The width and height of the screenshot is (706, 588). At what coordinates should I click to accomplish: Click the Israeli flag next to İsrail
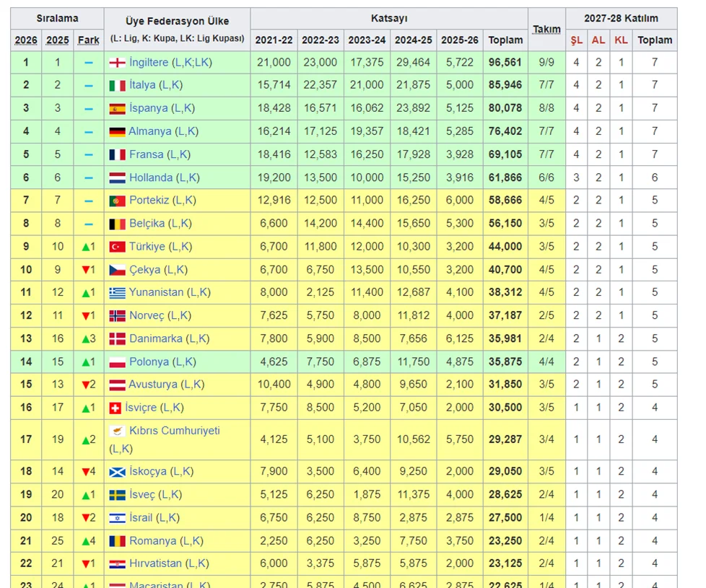point(117,518)
